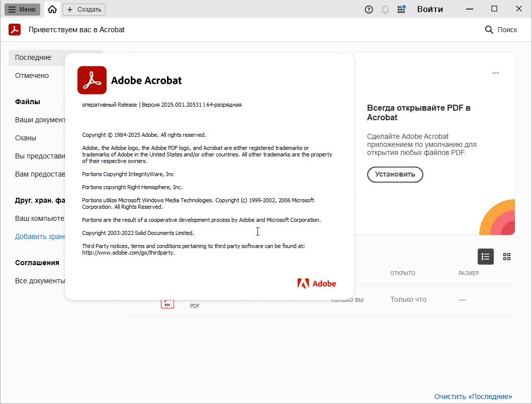Image resolution: width=532 pixels, height=404 pixels.
Task: Click the PDF file type label
Action: point(195,306)
